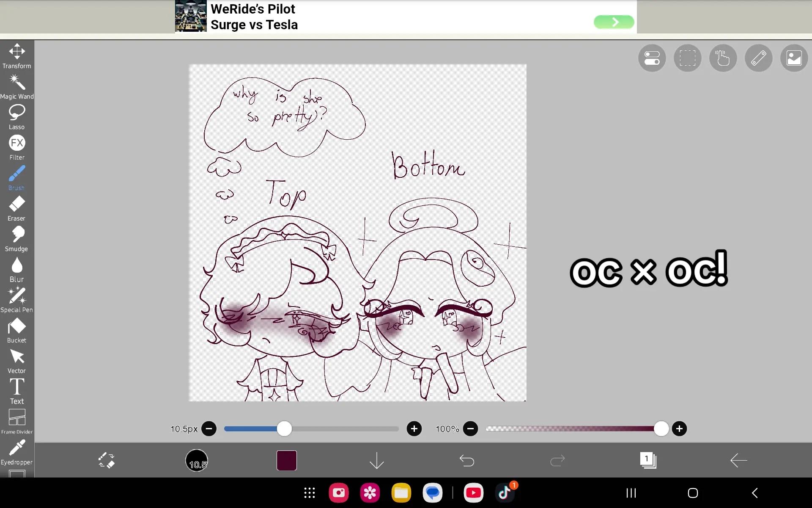Hide the toolbar with down arrow
Image resolution: width=812 pixels, height=508 pixels.
[377, 460]
